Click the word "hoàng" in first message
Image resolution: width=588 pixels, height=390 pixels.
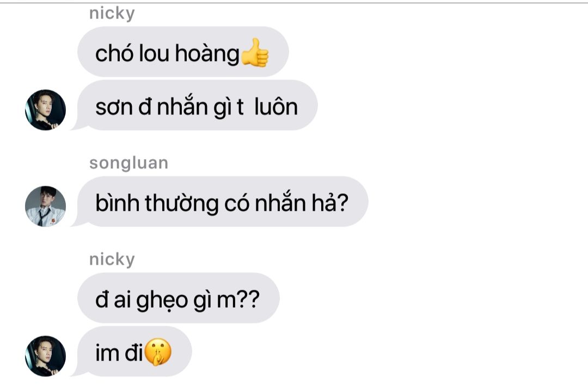tap(207, 53)
